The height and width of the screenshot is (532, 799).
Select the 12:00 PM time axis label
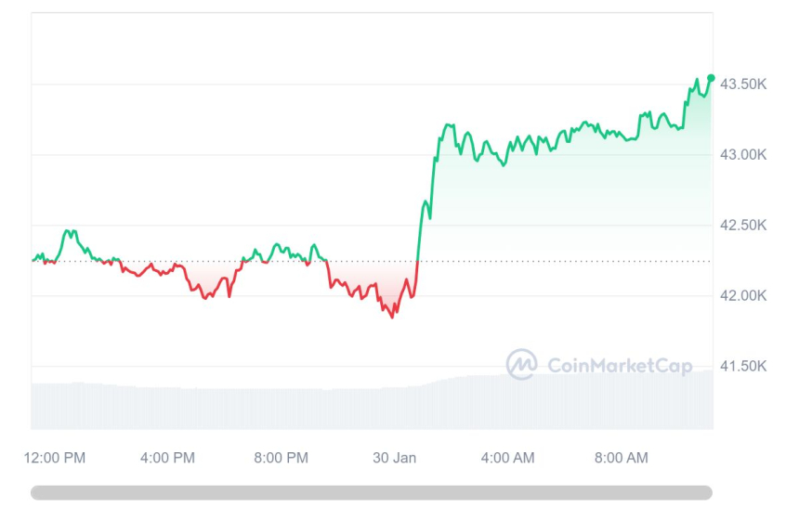point(55,458)
